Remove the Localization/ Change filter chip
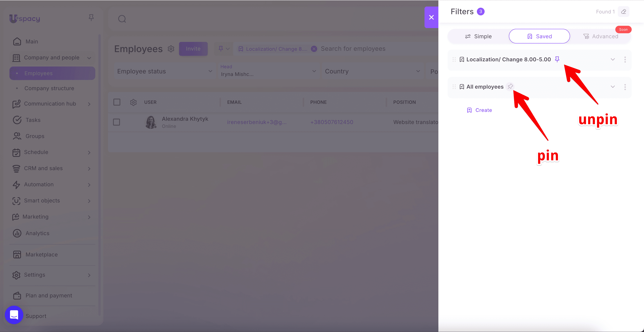The width and height of the screenshot is (644, 332). [x=314, y=49]
